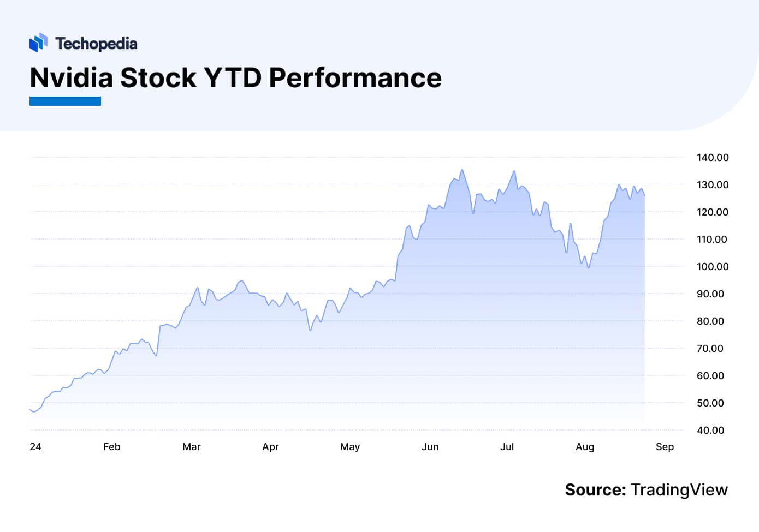
Task: Click the blue underline bar below title
Action: pyautogui.click(x=65, y=101)
